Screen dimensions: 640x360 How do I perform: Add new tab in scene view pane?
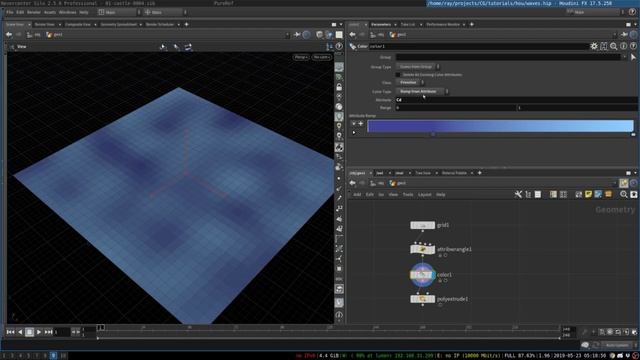[x=187, y=24]
